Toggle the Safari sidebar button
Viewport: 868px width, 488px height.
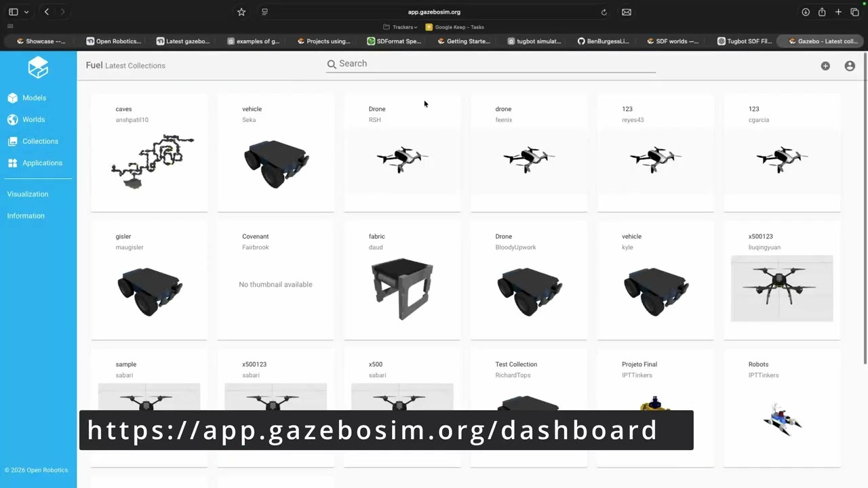pyautogui.click(x=13, y=12)
